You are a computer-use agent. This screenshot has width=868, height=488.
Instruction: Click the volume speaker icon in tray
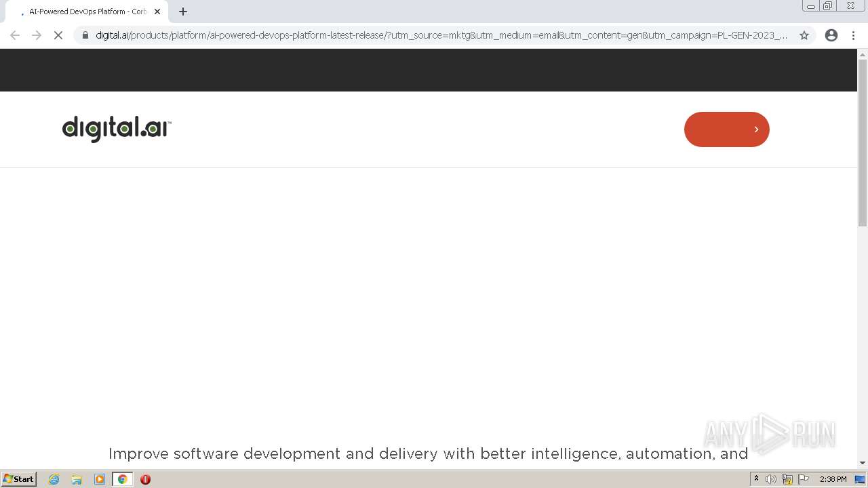(x=771, y=479)
